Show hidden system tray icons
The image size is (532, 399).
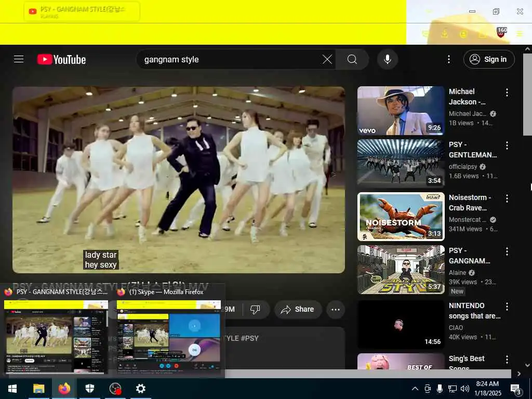[415, 389]
